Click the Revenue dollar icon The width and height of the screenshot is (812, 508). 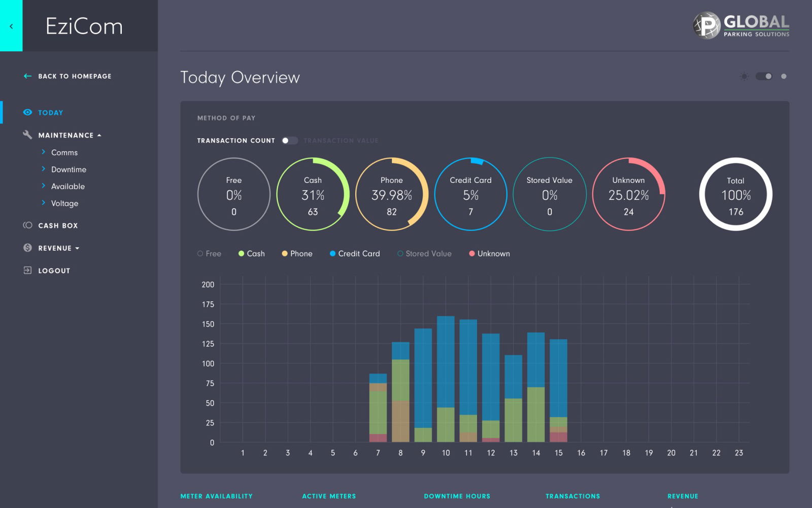[27, 248]
